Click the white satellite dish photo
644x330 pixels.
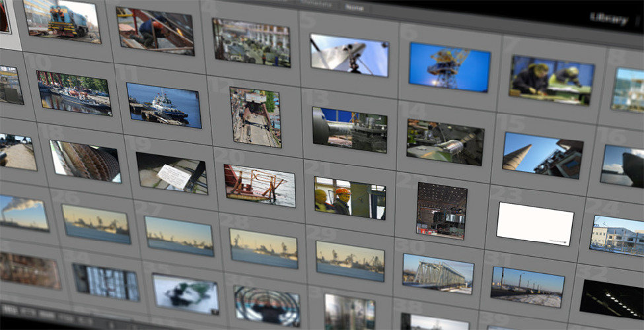[x=349, y=55]
